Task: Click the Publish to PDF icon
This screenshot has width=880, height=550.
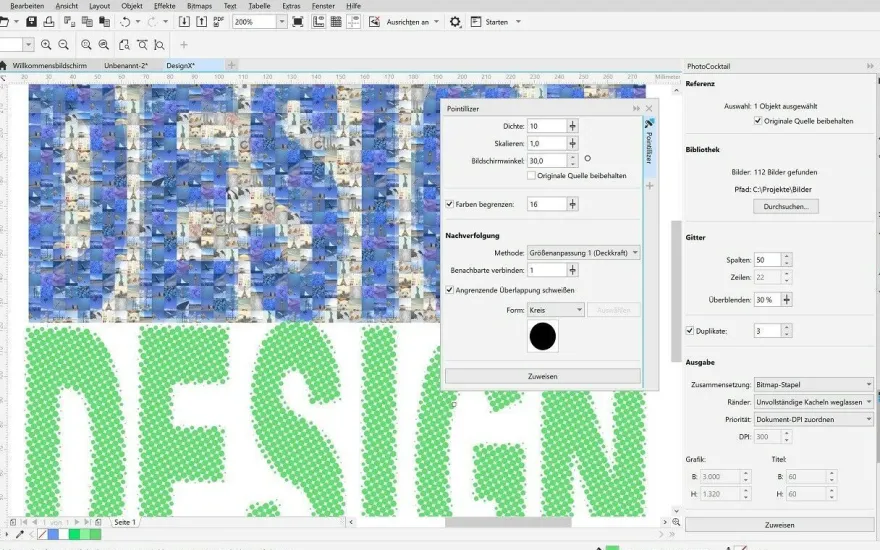Action: coord(219,22)
